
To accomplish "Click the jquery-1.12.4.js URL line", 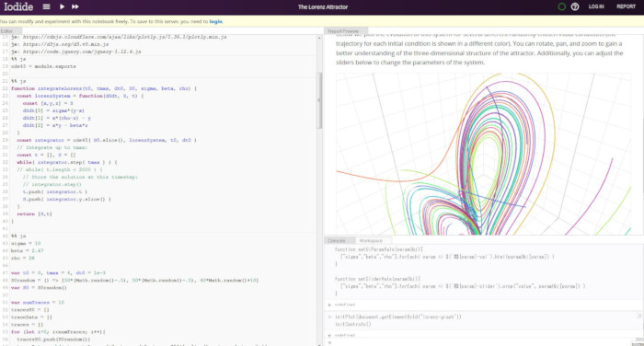I will click(x=76, y=52).
